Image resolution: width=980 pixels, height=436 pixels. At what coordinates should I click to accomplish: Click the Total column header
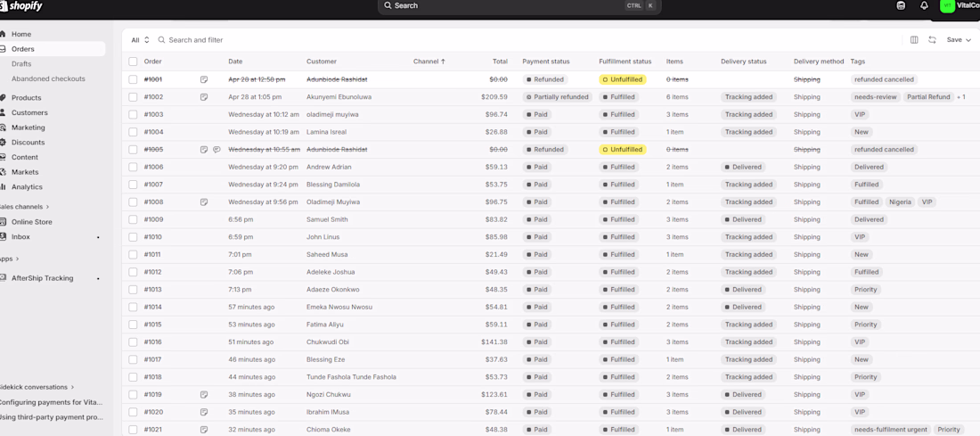[x=500, y=62]
